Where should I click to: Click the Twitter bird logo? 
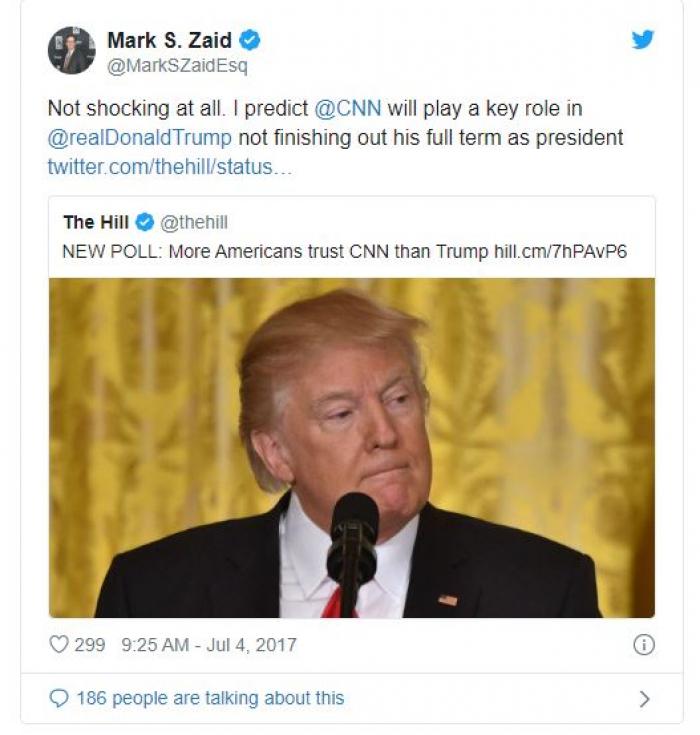tap(642, 39)
